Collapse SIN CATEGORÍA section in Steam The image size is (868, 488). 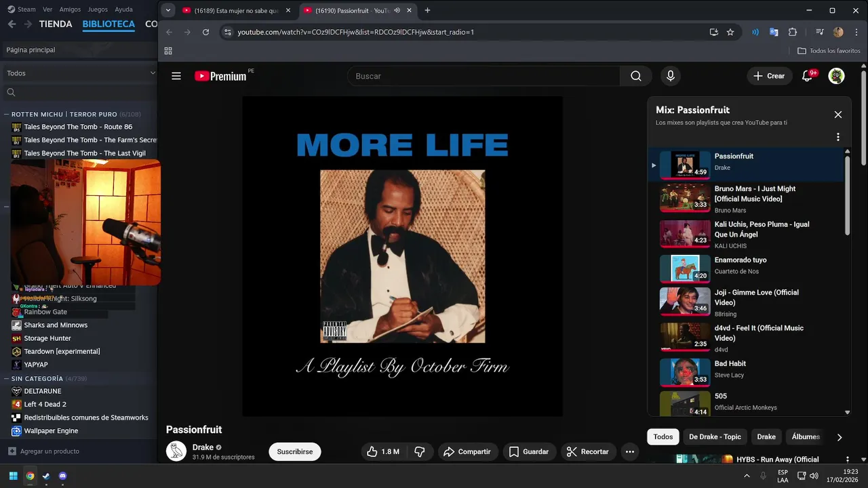[6, 378]
